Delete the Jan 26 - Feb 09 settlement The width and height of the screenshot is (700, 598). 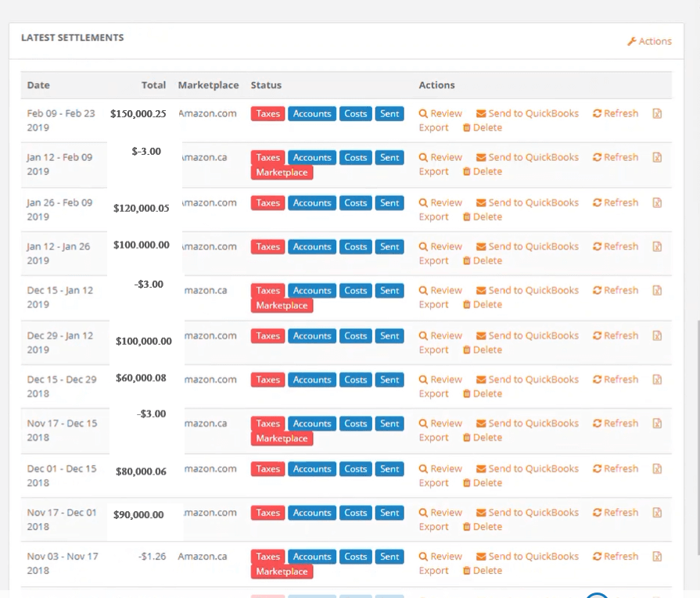(x=483, y=217)
